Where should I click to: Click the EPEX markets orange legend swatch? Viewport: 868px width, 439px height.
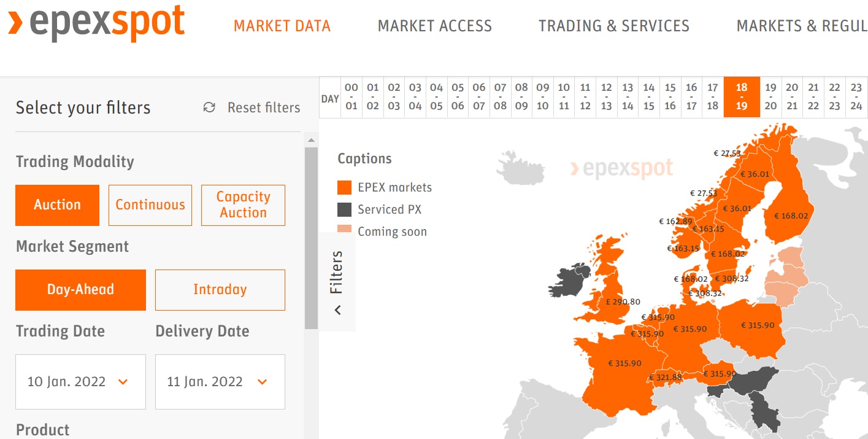click(345, 187)
